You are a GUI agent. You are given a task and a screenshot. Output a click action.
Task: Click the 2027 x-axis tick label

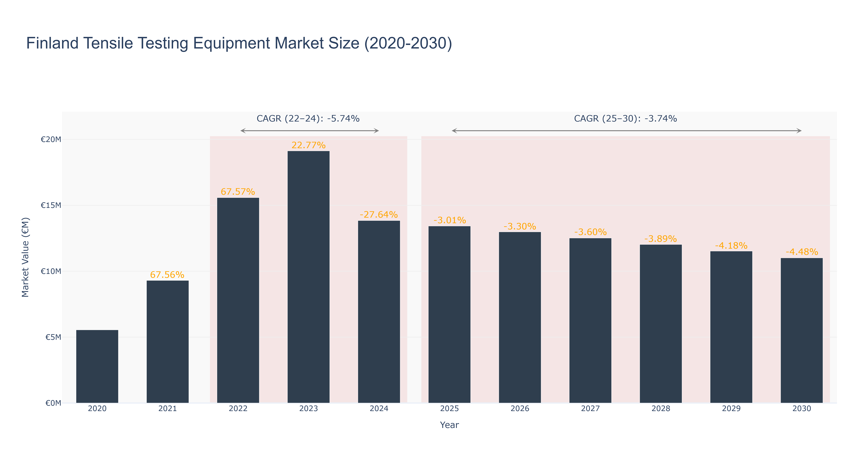tap(590, 409)
